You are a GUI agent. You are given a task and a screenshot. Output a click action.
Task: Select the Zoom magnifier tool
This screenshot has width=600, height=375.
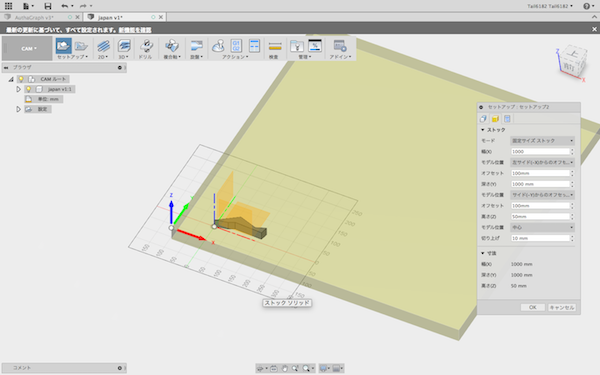[295, 368]
